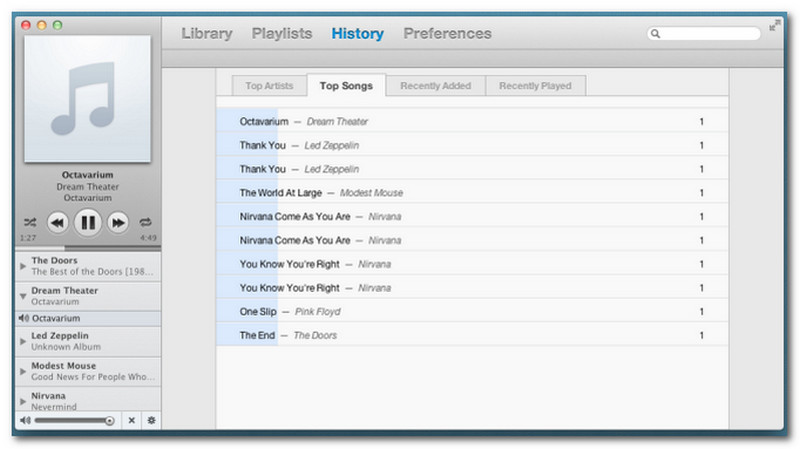Click the X clear queue icon
800x449 pixels.
click(x=132, y=420)
